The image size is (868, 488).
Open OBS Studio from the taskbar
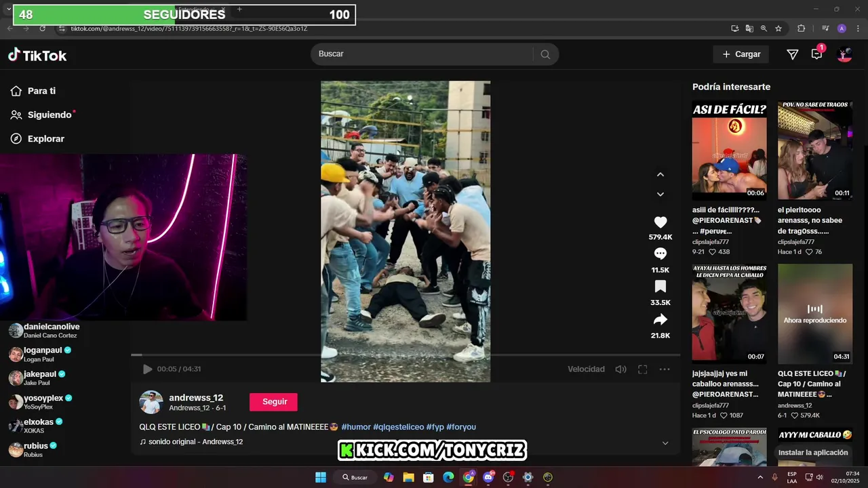click(508, 477)
